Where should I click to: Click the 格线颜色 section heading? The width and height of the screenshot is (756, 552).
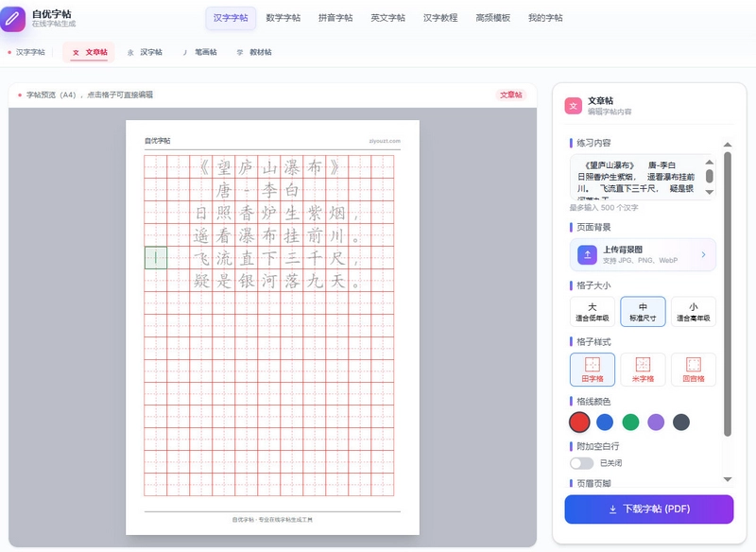click(x=593, y=402)
